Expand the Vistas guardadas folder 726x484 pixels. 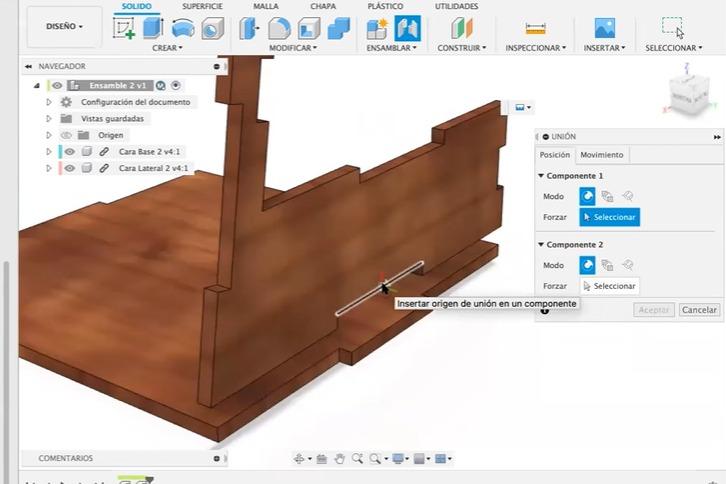click(49, 119)
